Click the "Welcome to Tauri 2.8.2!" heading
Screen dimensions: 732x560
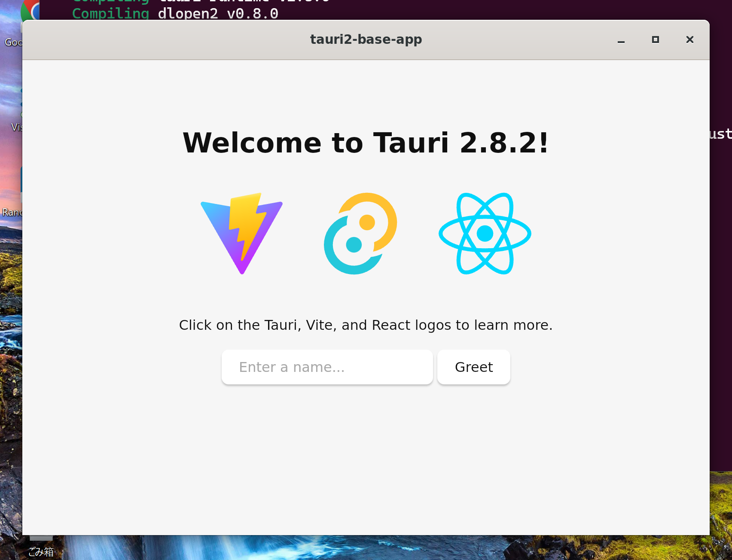pyautogui.click(x=366, y=143)
